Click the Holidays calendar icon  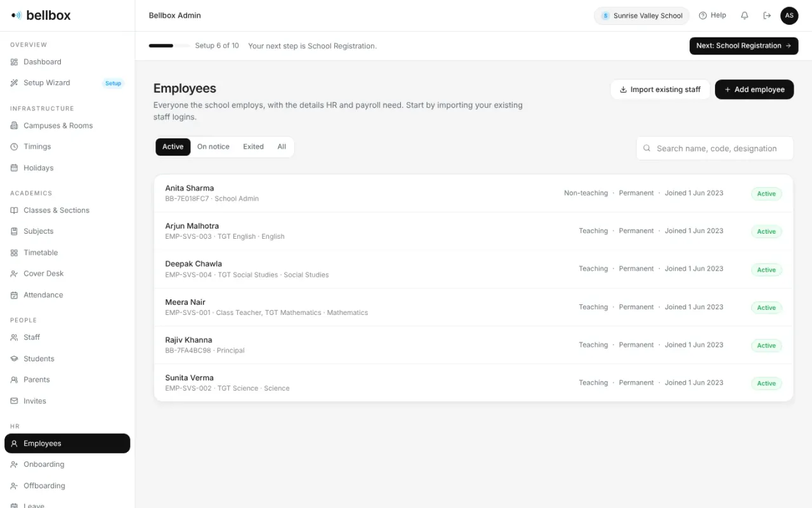[x=14, y=168]
